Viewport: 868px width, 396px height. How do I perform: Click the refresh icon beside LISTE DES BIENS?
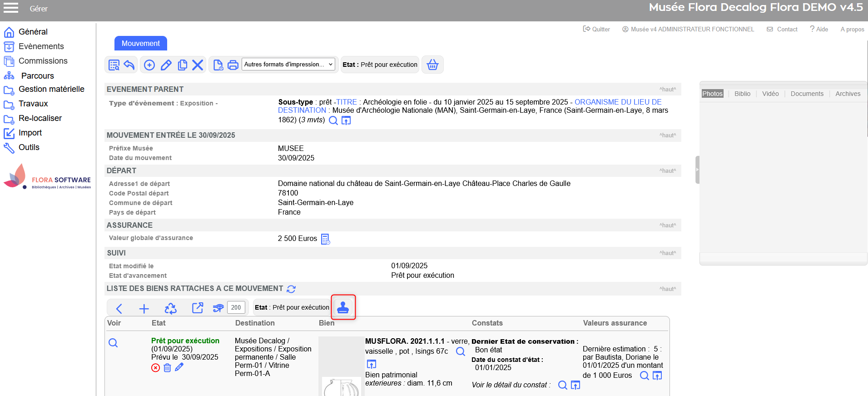pos(291,289)
